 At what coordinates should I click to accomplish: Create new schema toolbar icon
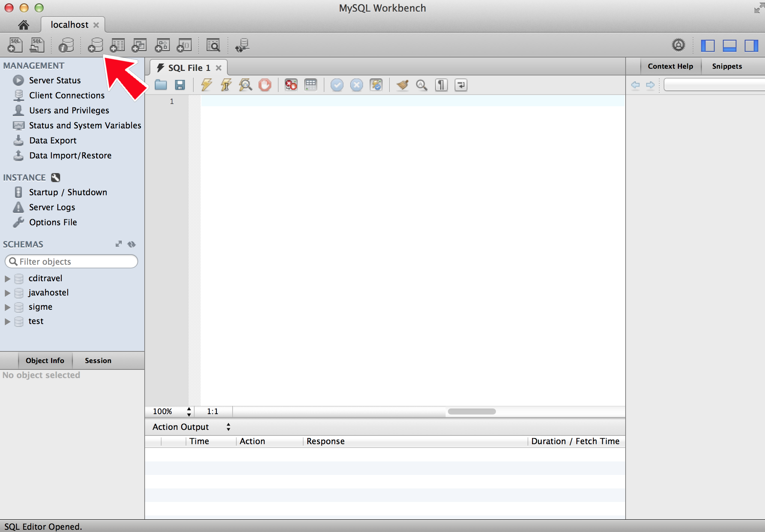click(x=95, y=45)
